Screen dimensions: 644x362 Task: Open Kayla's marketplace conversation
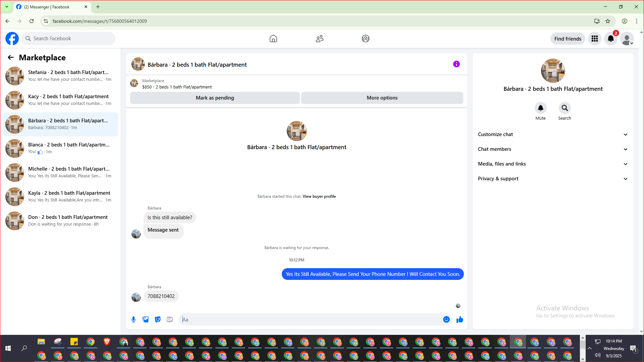pyautogui.click(x=60, y=197)
